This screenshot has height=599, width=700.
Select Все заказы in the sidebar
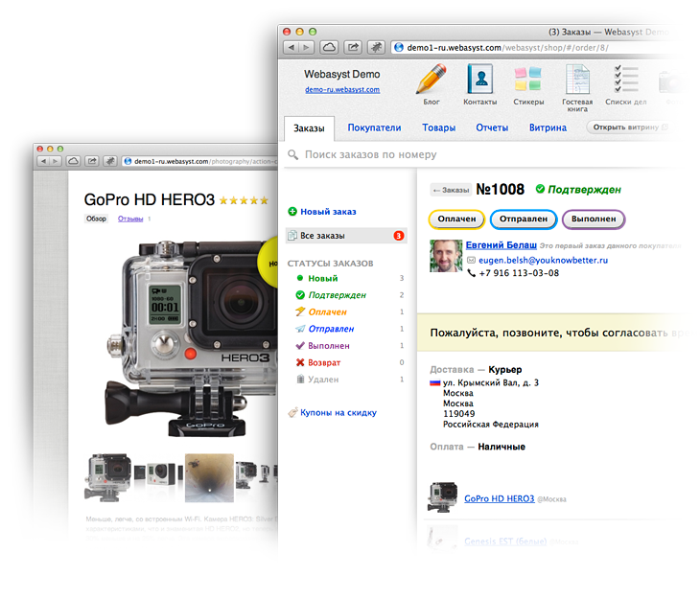(x=346, y=236)
